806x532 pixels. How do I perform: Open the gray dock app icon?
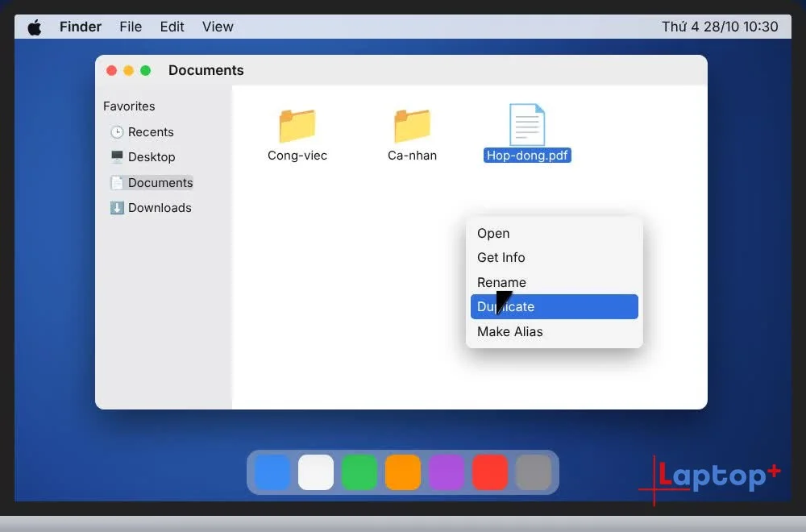click(534, 472)
